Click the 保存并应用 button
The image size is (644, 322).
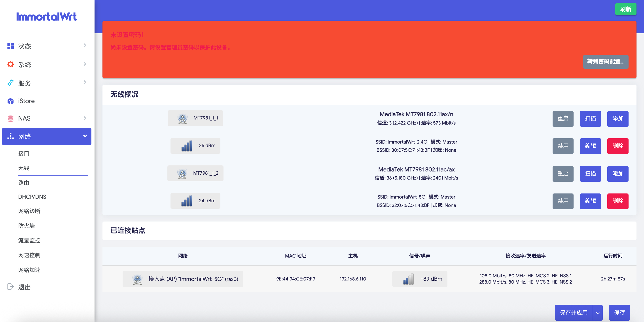574,313
